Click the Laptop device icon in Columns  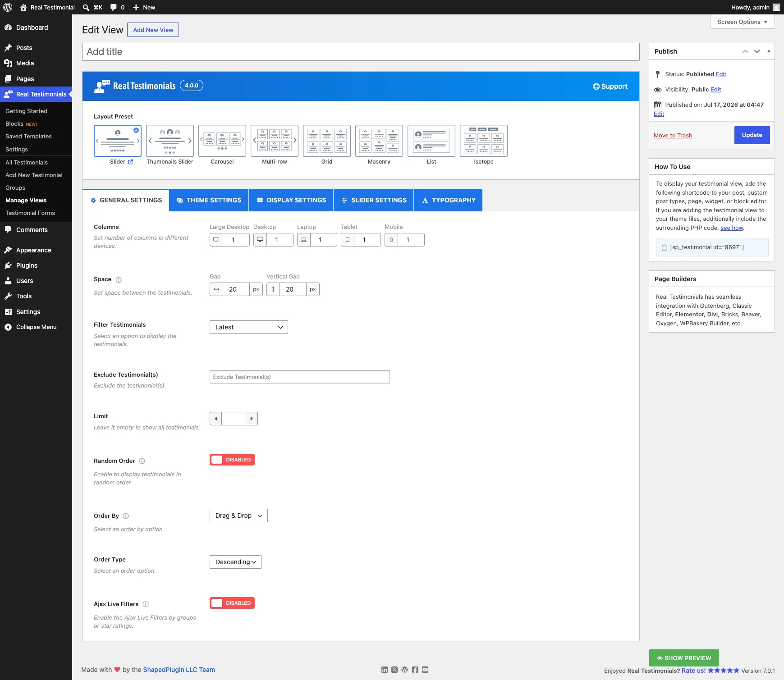point(304,240)
